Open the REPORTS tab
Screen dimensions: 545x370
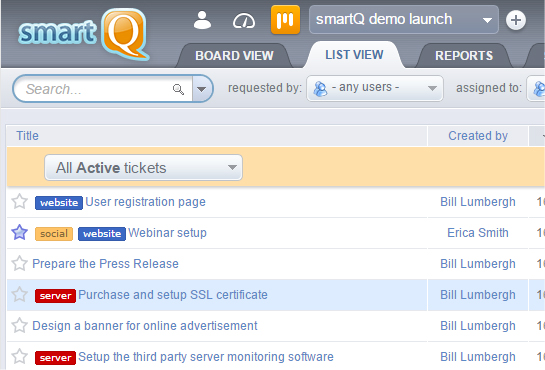[464, 55]
